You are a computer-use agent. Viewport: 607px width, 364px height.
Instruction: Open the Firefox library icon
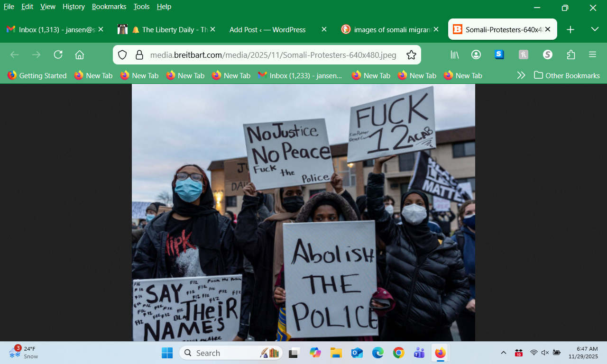[x=454, y=55]
